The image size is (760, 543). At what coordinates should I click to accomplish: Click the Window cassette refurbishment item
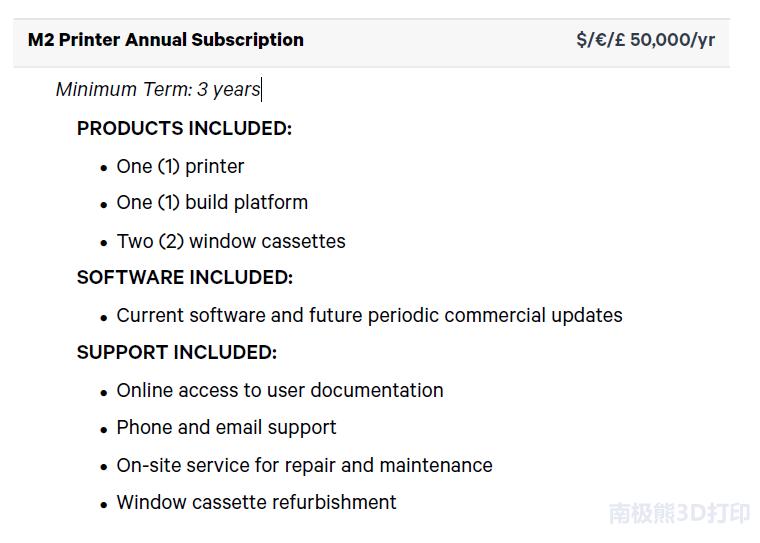(x=256, y=502)
